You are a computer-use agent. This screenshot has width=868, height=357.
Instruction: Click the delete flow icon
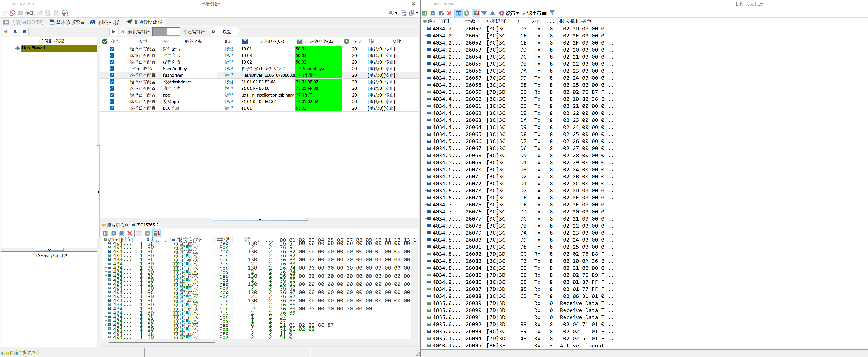[24, 32]
